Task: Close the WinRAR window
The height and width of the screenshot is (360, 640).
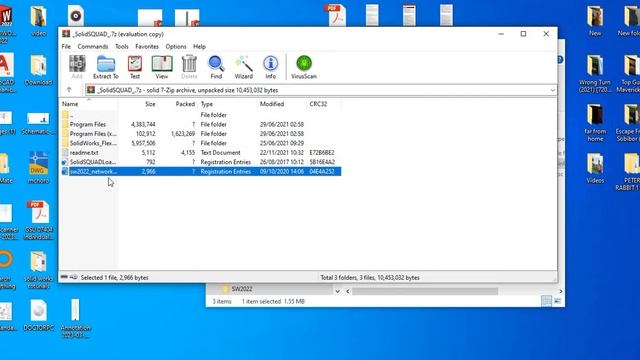Action: click(x=546, y=34)
